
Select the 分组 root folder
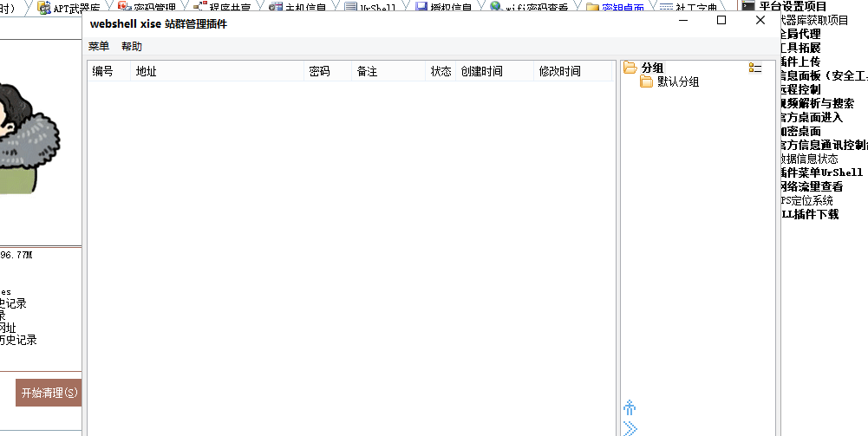652,68
